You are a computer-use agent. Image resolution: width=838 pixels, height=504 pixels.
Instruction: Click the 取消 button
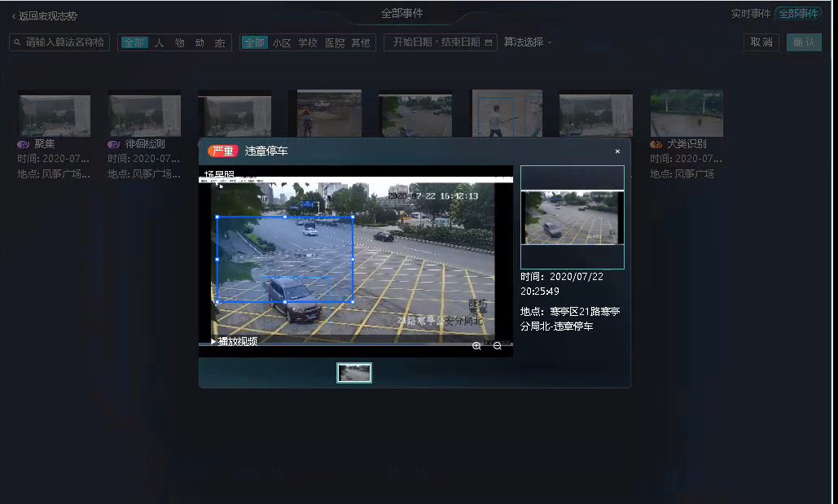click(761, 42)
